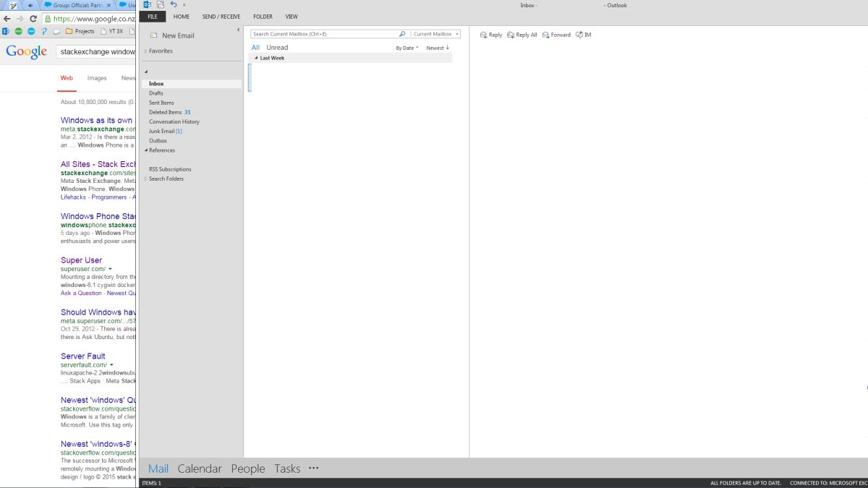868x488 pixels.
Task: Open the Projects bookmarks folder in Chrome
Action: [80, 31]
